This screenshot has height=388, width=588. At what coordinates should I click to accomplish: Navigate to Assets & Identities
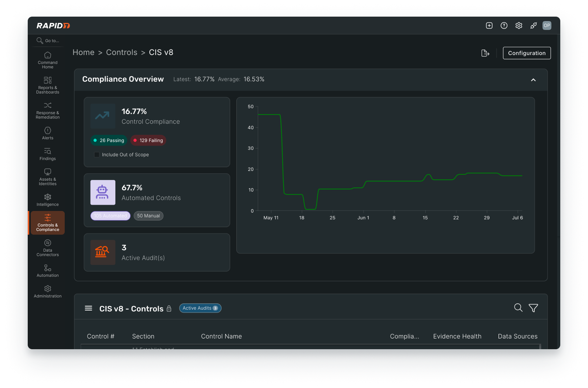tap(48, 177)
